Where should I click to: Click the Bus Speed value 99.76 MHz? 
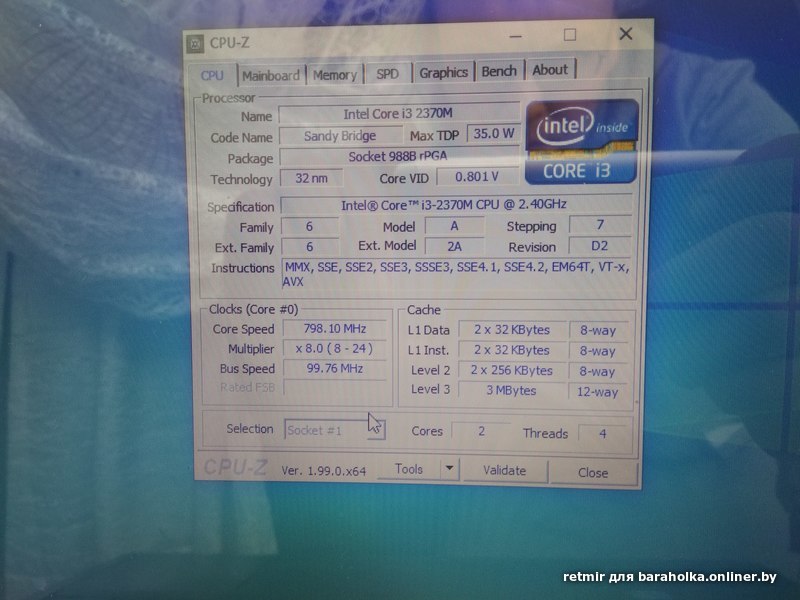tap(335, 368)
